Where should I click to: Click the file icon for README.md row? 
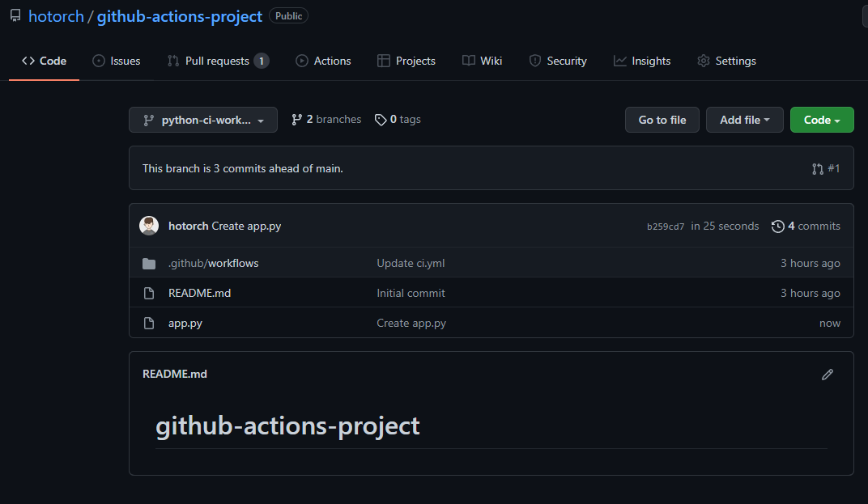[x=149, y=293]
